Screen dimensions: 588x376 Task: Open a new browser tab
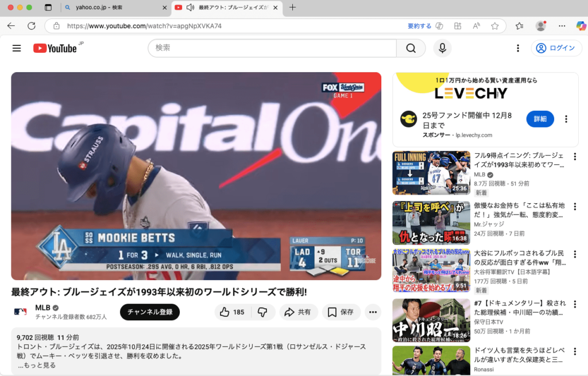click(292, 7)
